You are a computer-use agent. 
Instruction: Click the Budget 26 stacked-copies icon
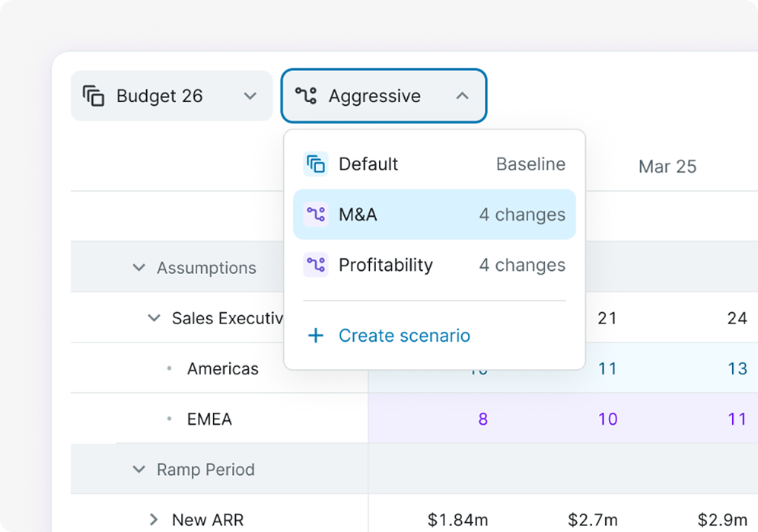click(x=94, y=97)
